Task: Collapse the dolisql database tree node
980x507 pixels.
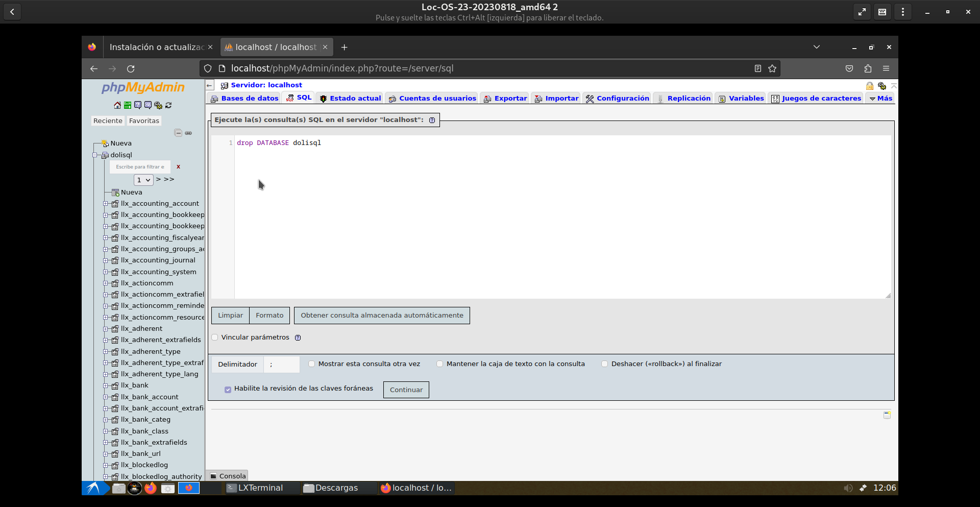Action: [95, 155]
